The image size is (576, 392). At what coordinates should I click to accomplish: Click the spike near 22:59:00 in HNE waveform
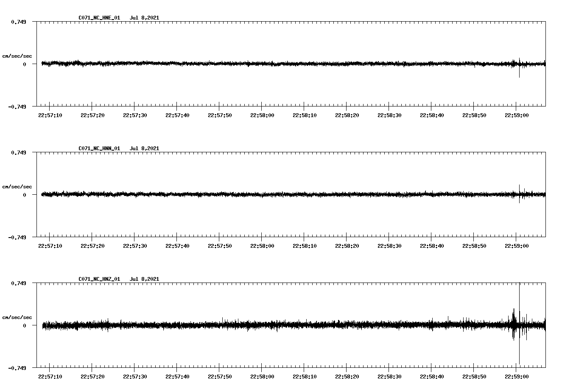(x=519, y=68)
